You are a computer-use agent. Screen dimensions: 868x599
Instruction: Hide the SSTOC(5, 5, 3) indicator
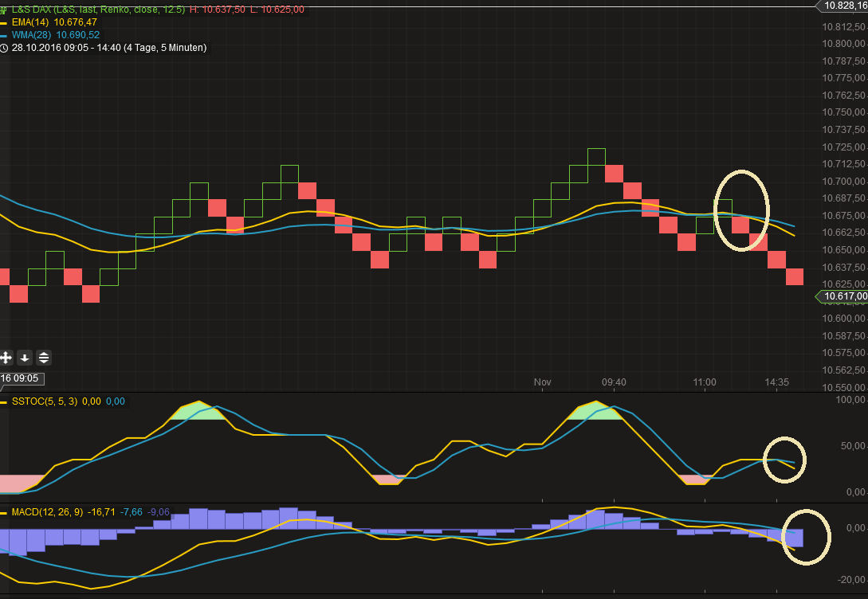[x=45, y=401]
